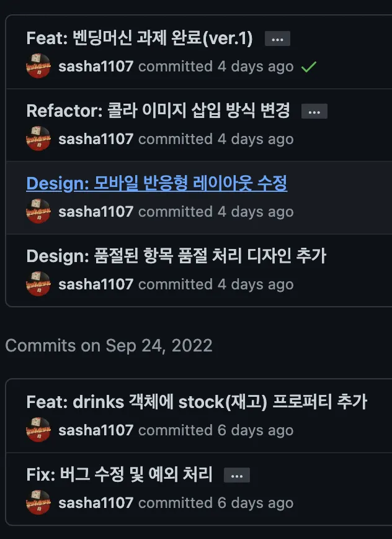Click sasha1107 username under the 모바일 반응형 commit
392x539 pixels.
pos(96,212)
